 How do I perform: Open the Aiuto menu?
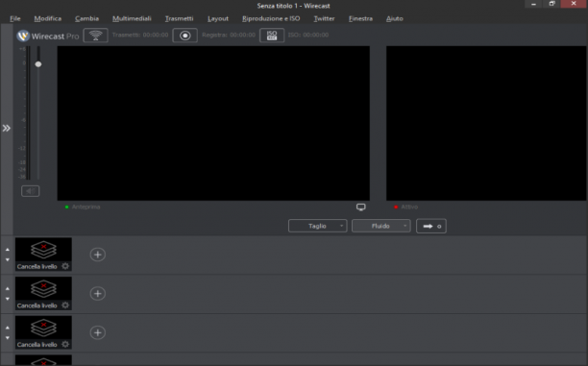pyautogui.click(x=395, y=18)
